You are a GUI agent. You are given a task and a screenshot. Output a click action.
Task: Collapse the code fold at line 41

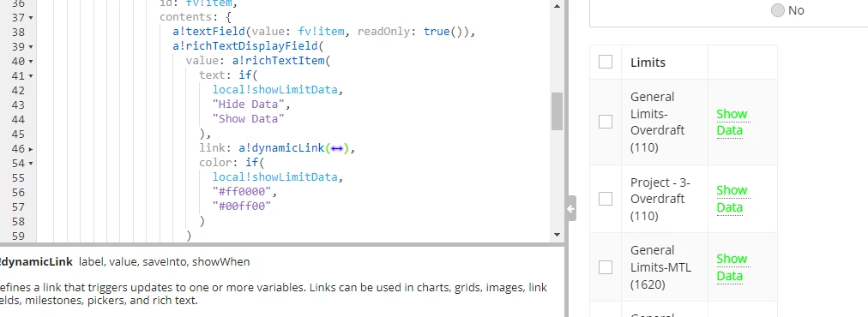tap(30, 75)
